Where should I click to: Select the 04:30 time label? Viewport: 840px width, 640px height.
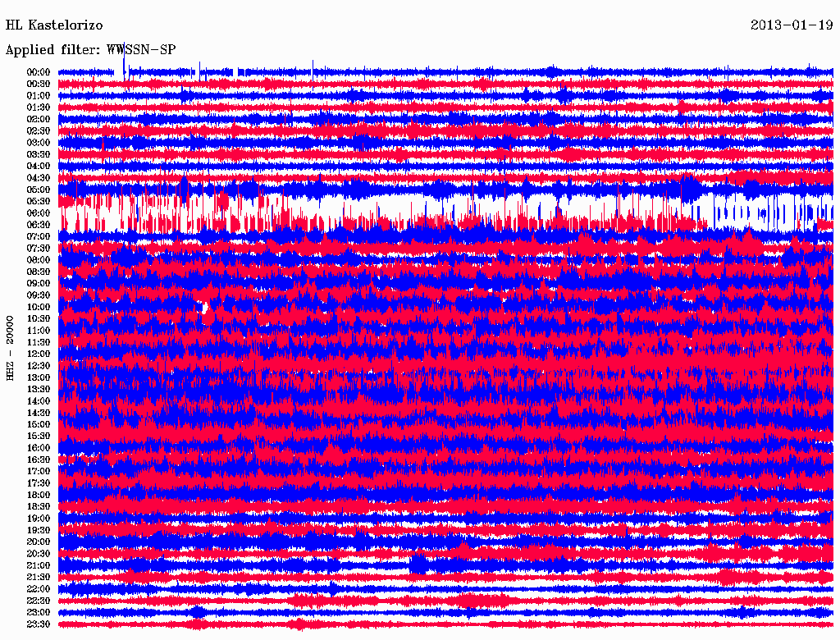[39, 178]
